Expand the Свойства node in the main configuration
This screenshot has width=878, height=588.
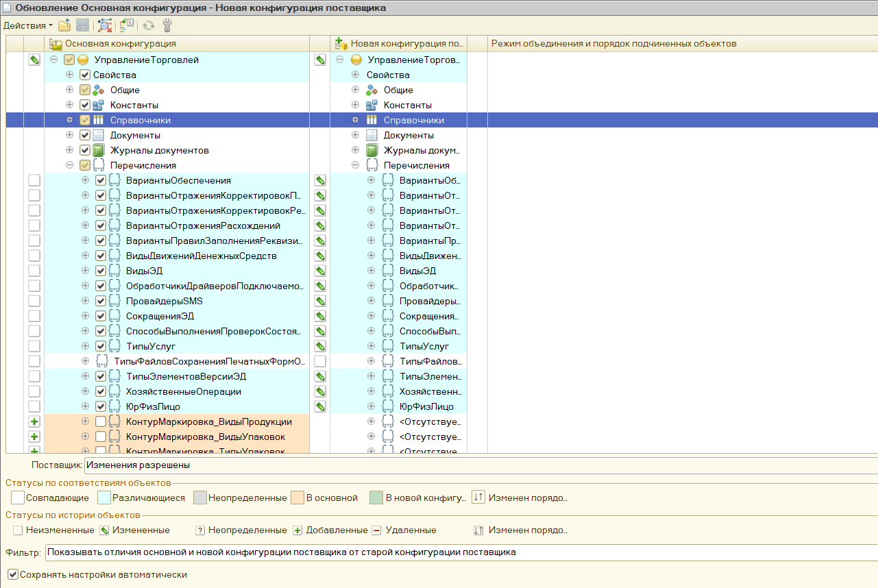coord(69,75)
